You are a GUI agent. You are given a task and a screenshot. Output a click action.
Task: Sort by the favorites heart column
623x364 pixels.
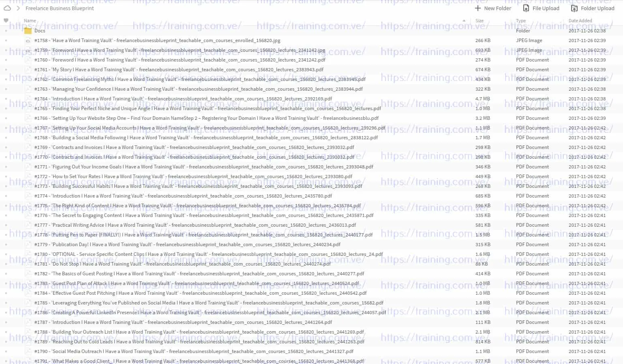pyautogui.click(x=6, y=20)
